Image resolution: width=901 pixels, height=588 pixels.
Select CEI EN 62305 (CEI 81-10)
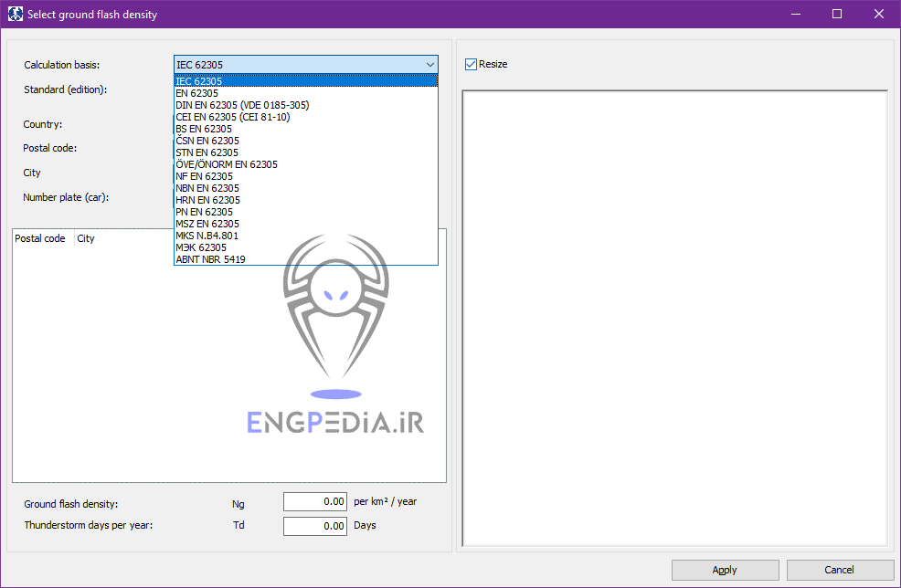[306, 117]
